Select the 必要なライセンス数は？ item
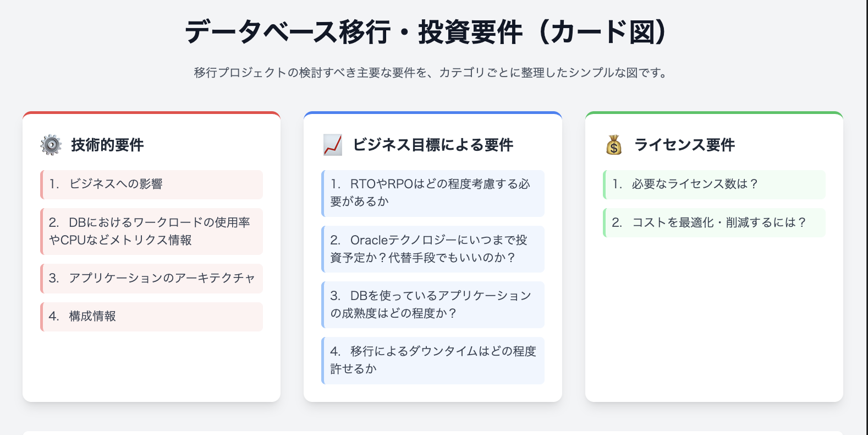 click(715, 184)
